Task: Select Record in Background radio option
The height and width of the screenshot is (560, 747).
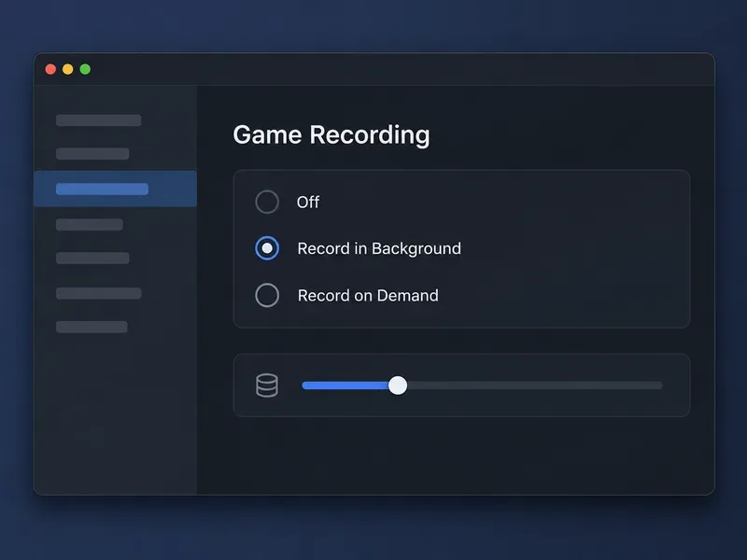Action: pyautogui.click(x=267, y=248)
